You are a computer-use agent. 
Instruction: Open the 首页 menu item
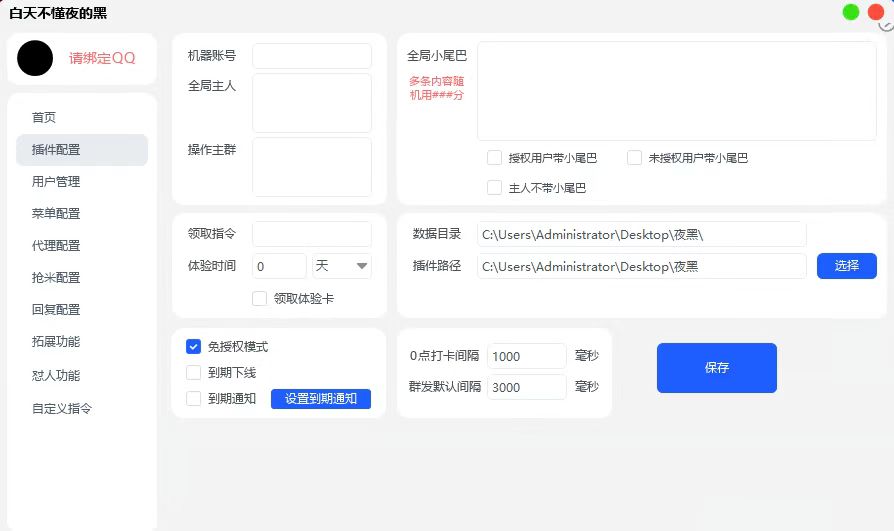point(44,118)
